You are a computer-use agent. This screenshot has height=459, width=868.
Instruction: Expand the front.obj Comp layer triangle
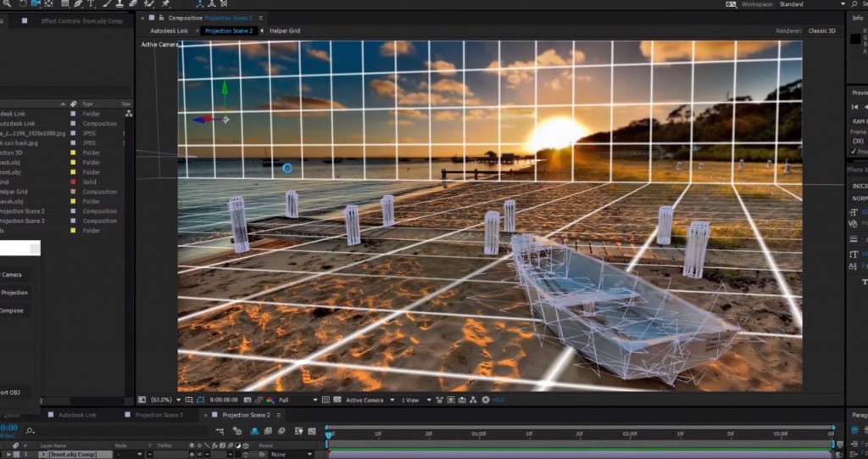(8, 454)
